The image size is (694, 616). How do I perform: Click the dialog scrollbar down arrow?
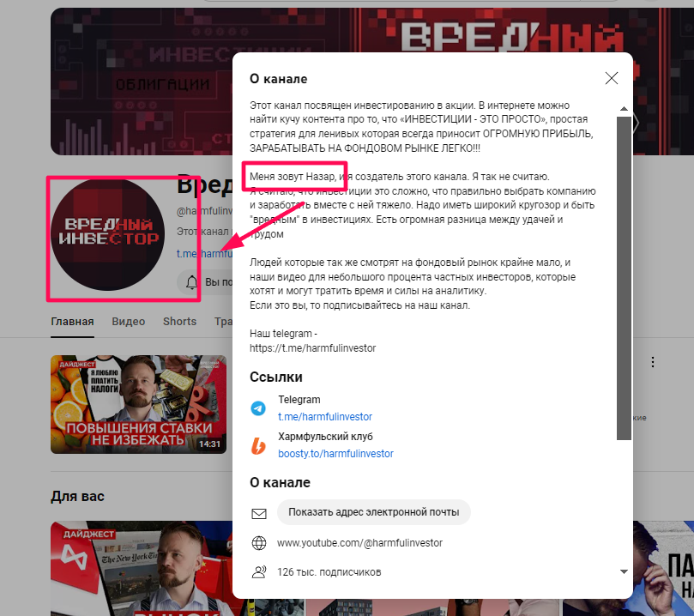tap(624, 571)
